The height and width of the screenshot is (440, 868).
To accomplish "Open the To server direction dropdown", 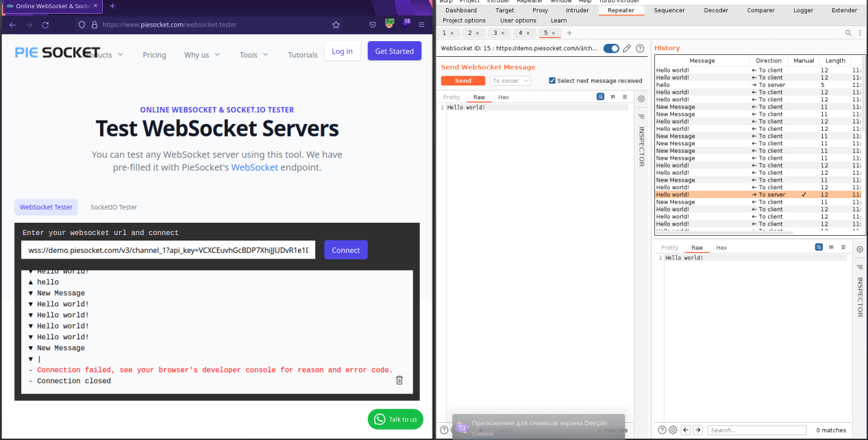I will click(x=510, y=81).
